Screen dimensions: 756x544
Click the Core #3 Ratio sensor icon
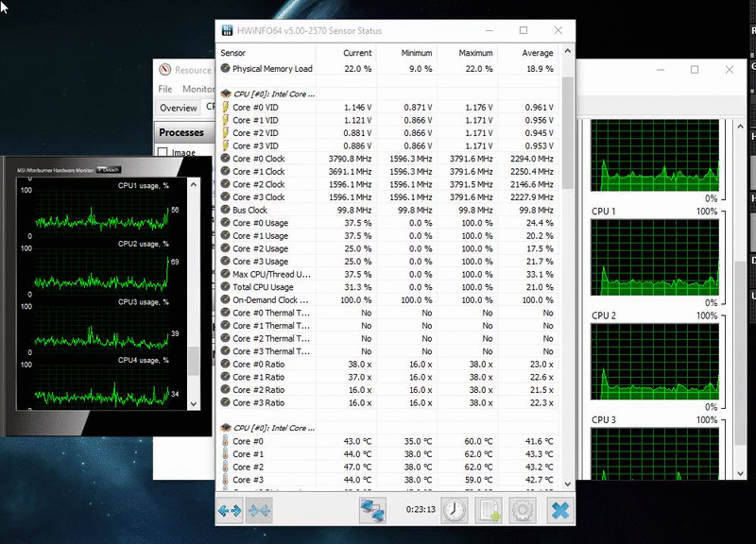[x=225, y=402]
